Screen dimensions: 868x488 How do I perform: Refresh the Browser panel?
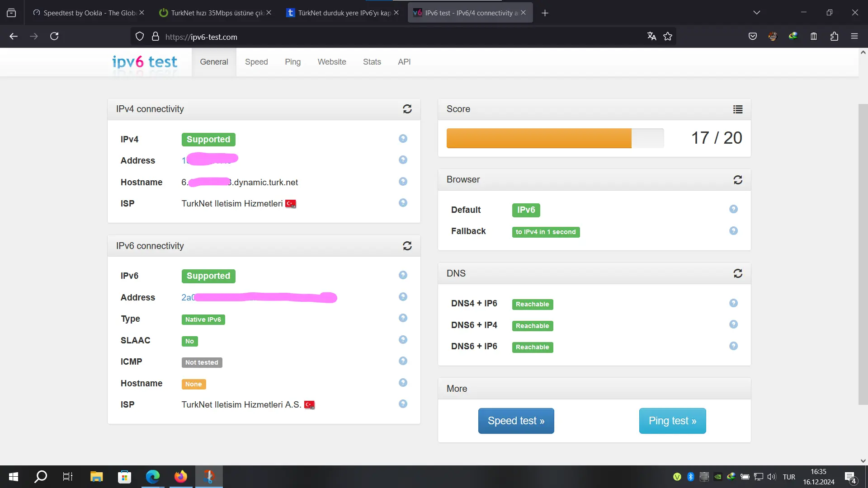point(738,180)
